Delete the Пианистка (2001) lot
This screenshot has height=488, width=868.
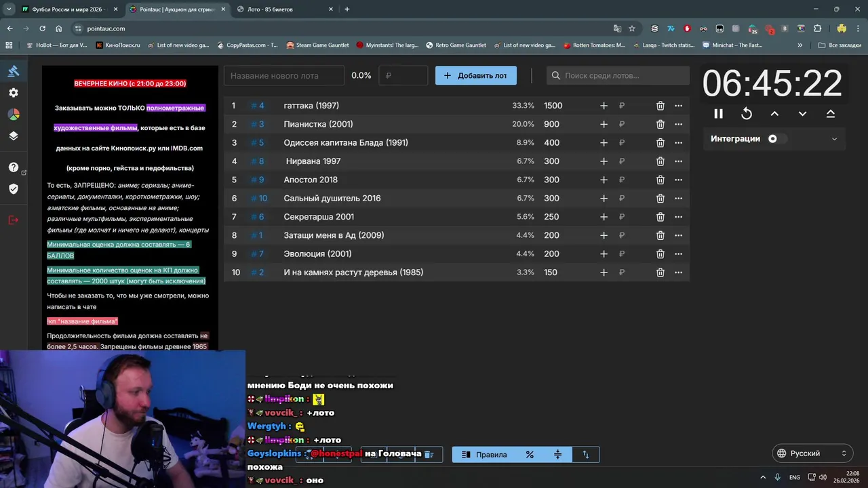click(x=660, y=124)
